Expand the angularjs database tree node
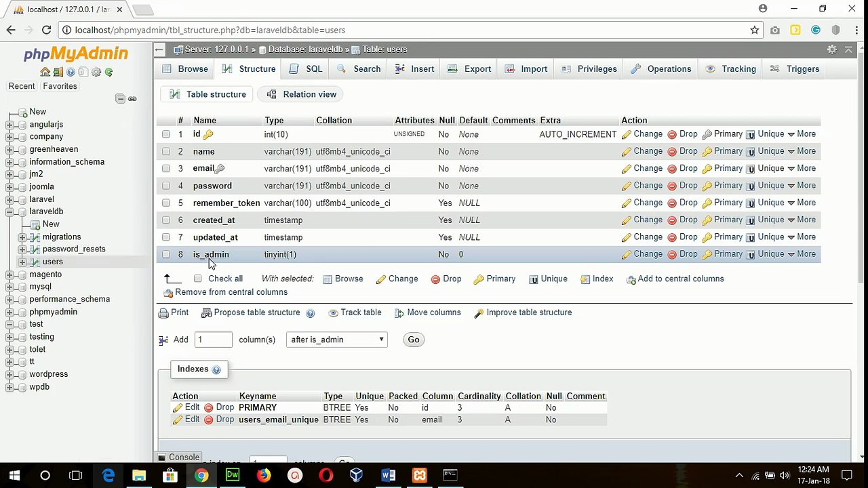Image resolution: width=868 pixels, height=488 pixels. (9, 125)
